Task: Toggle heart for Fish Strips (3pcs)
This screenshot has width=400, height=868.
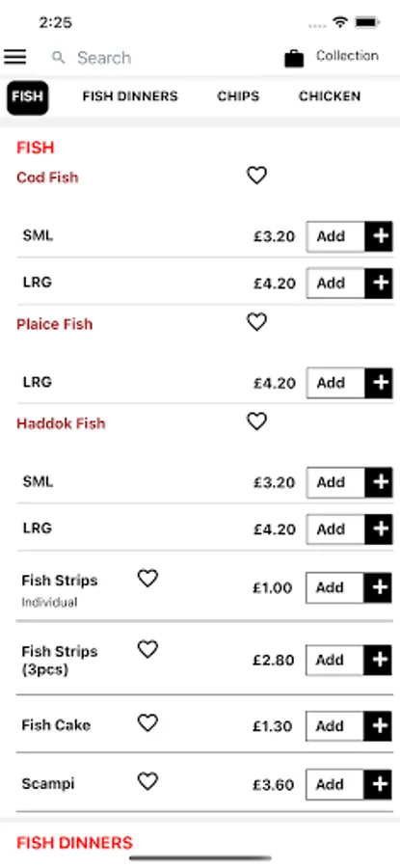Action: (147, 649)
